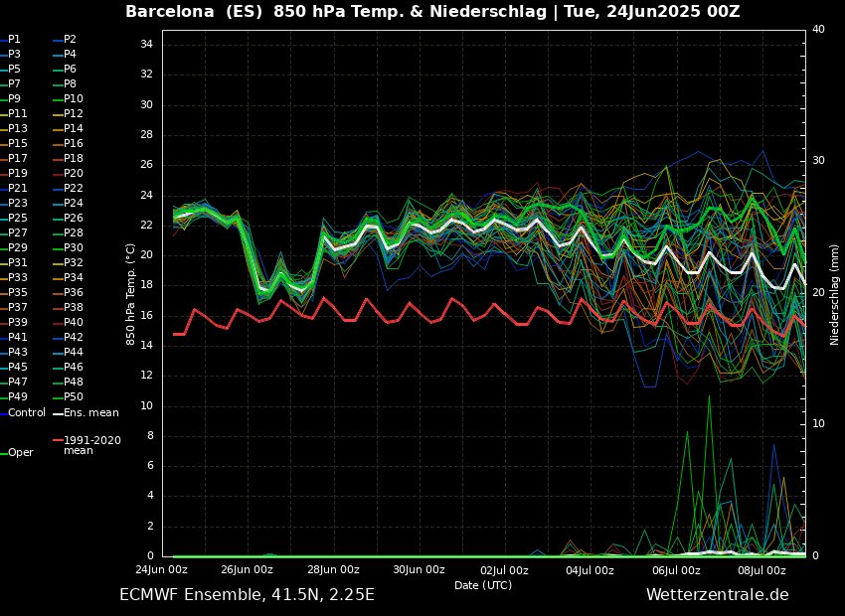Image resolution: width=845 pixels, height=616 pixels.
Task: Click the 2 temperature axis value
Action: point(150,526)
